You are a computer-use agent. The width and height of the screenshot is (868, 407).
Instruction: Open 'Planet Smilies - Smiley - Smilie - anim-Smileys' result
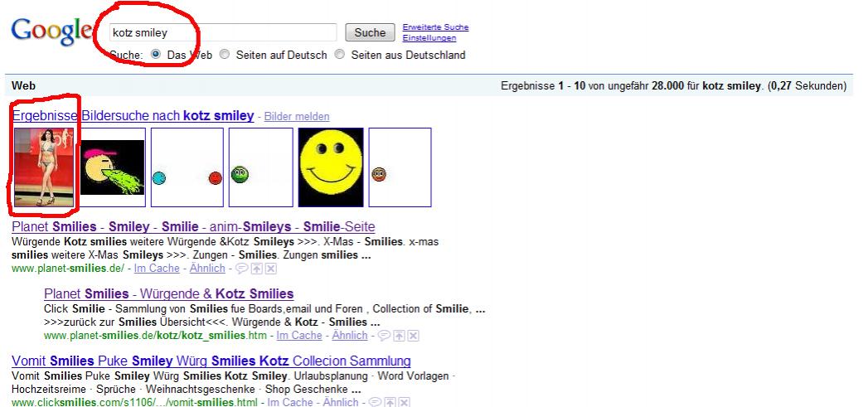[193, 226]
